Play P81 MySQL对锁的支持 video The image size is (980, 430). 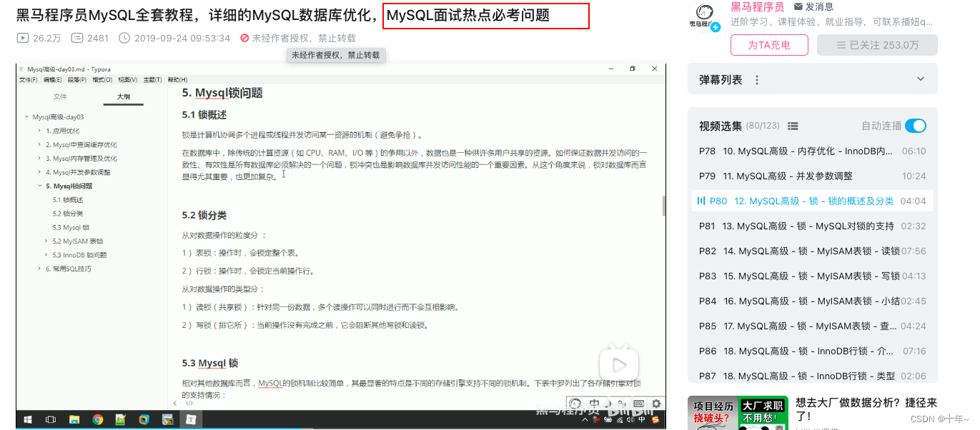click(813, 226)
